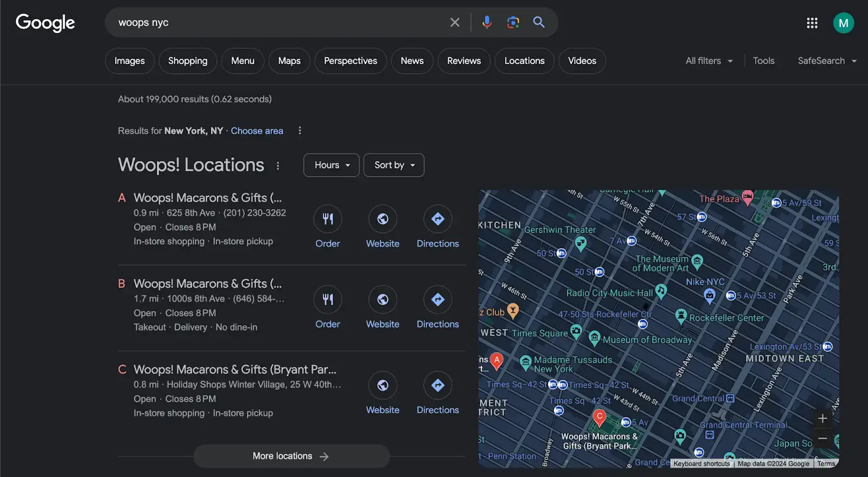
Task: Zoom out on the map
Action: [x=822, y=439]
